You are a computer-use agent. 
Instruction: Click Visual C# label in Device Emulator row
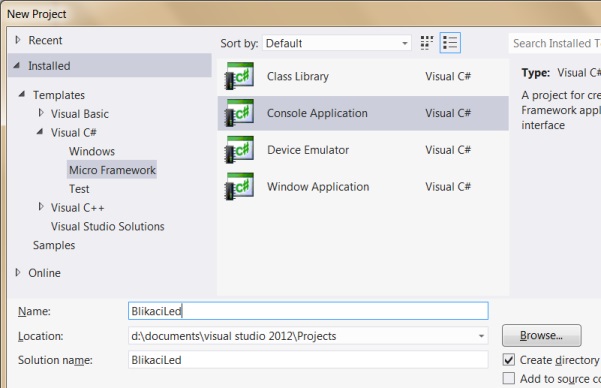(x=448, y=150)
